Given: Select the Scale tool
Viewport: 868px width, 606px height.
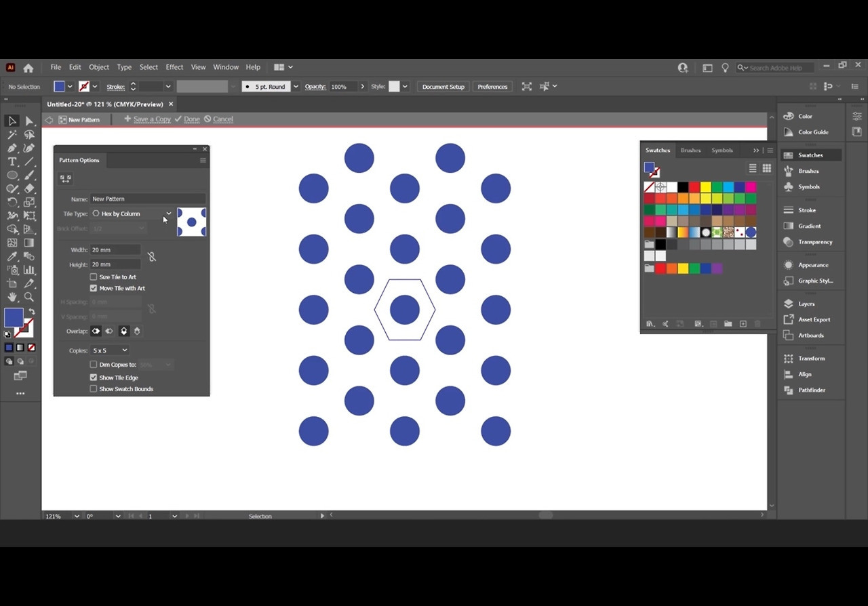Looking at the screenshot, I should coord(29,202).
